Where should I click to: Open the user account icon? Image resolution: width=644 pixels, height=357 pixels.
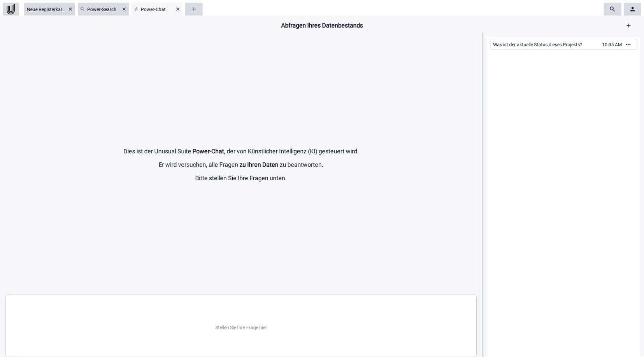click(x=632, y=9)
